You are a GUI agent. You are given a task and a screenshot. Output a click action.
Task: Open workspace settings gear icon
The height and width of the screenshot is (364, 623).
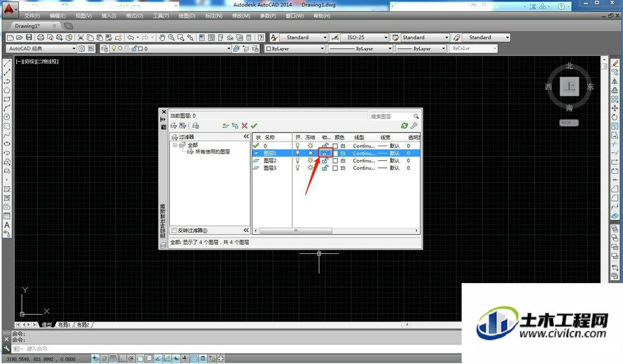(82, 49)
